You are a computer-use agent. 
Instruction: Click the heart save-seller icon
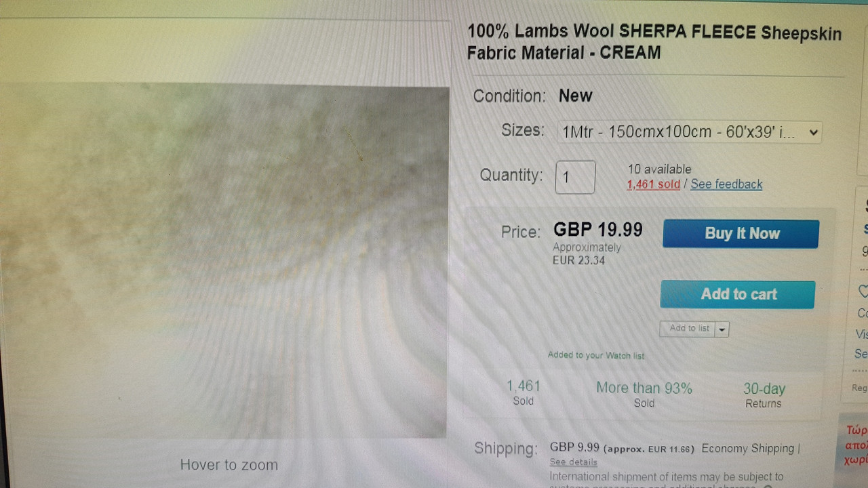click(863, 291)
